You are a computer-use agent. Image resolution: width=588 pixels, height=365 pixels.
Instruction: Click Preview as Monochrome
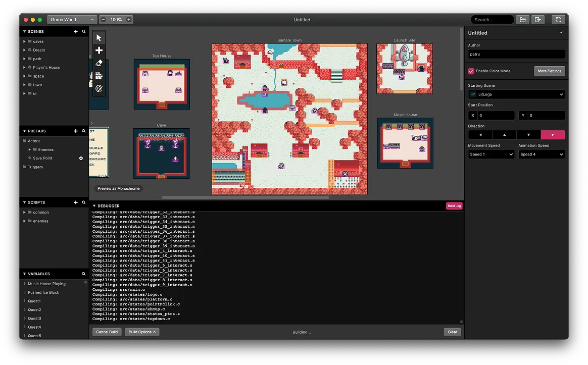(x=118, y=188)
